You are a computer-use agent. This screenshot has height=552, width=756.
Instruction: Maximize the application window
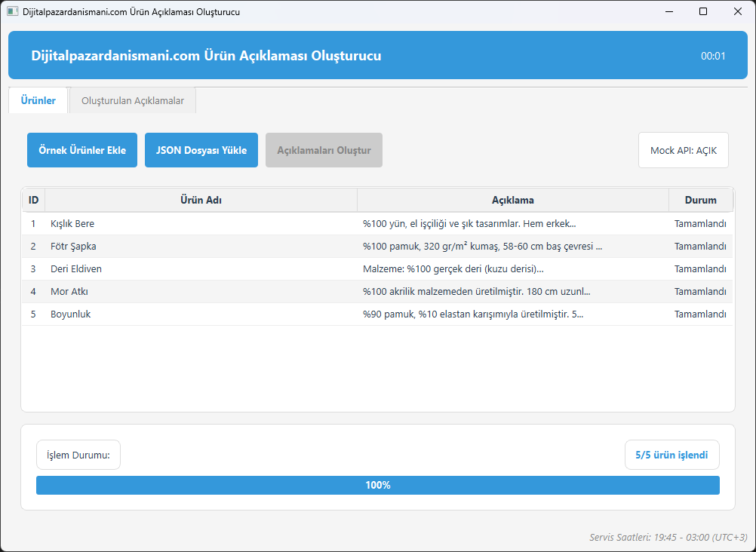pos(703,11)
